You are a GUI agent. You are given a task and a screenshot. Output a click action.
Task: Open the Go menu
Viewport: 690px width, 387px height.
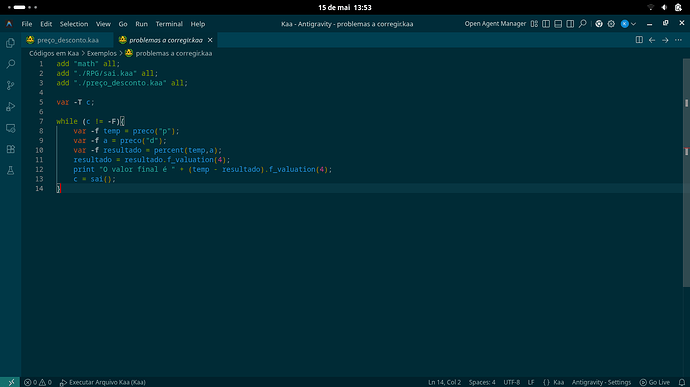(x=123, y=24)
